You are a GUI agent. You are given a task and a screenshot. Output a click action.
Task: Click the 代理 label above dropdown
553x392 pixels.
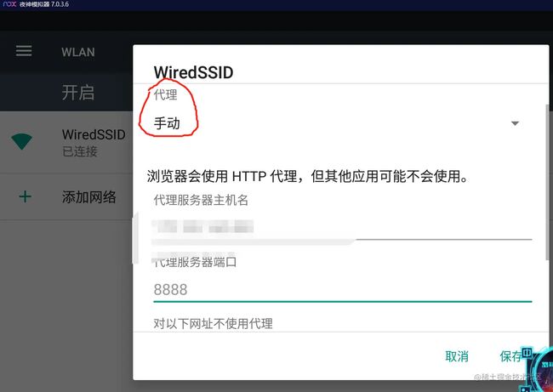165,94
